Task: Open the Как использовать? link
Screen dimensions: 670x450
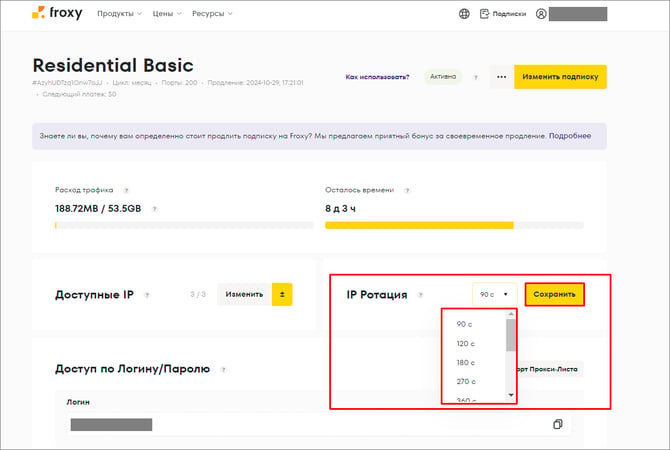Action: point(377,77)
